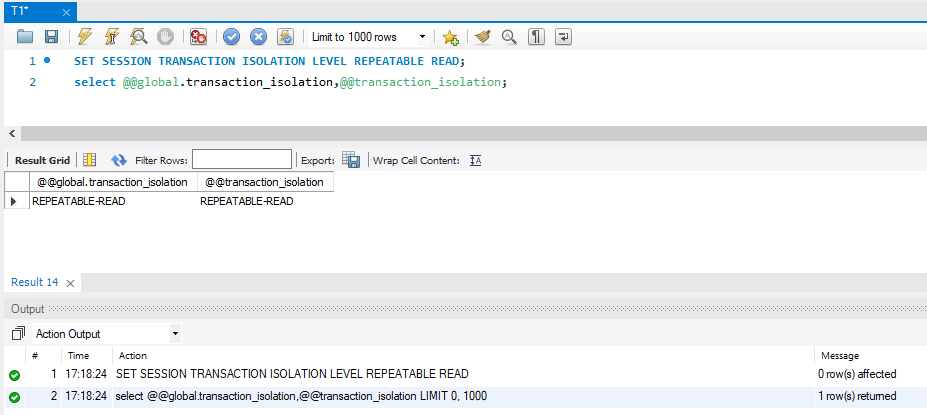The height and width of the screenshot is (415, 927).
Task: Open a SQL script file folder icon
Action: [25, 37]
